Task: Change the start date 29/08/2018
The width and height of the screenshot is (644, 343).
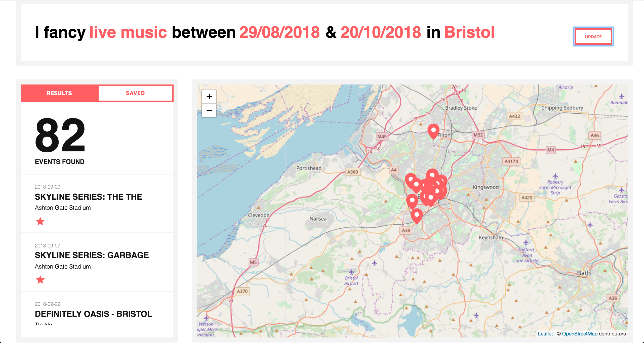Action: click(x=279, y=32)
